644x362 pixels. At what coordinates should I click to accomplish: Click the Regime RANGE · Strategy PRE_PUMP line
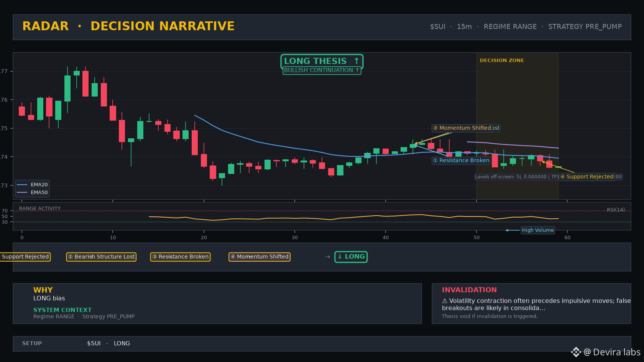click(84, 317)
